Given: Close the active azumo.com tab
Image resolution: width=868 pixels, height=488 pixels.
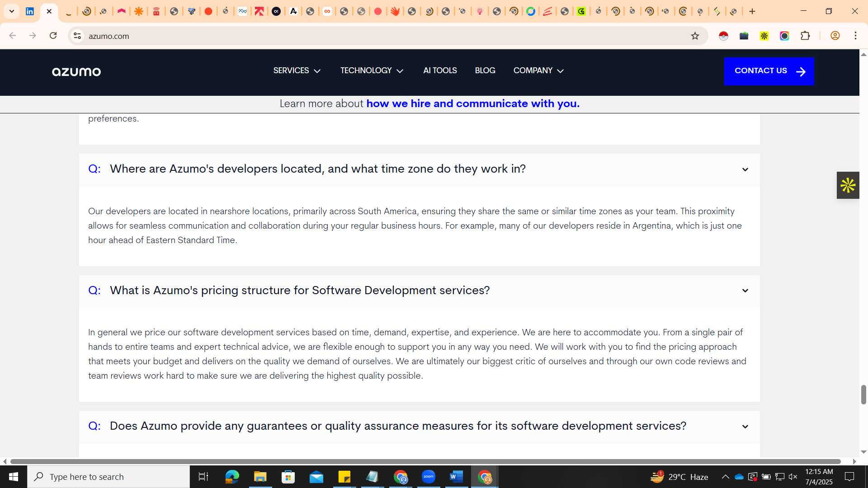Looking at the screenshot, I should [49, 11].
